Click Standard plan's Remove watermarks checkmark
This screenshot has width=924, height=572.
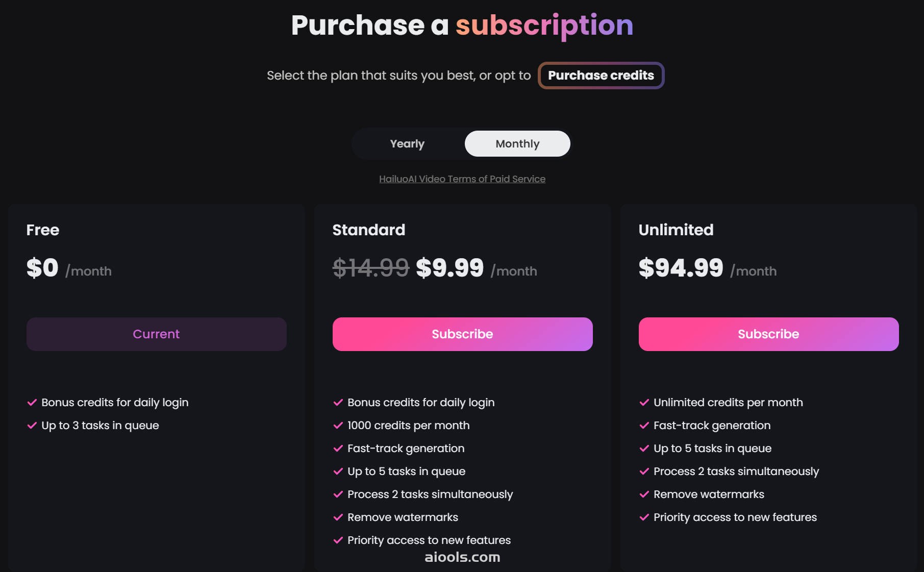coord(338,517)
